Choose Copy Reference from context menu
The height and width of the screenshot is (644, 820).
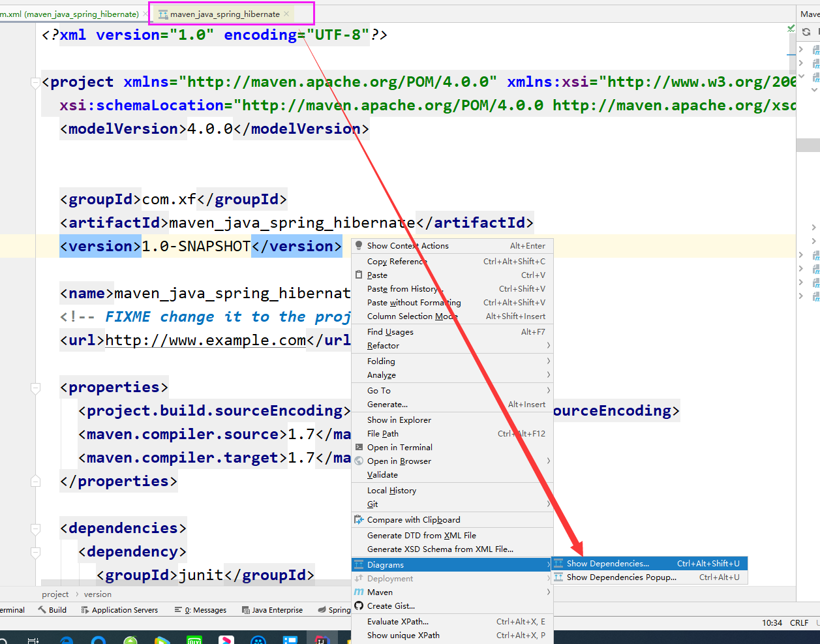[x=451, y=262]
